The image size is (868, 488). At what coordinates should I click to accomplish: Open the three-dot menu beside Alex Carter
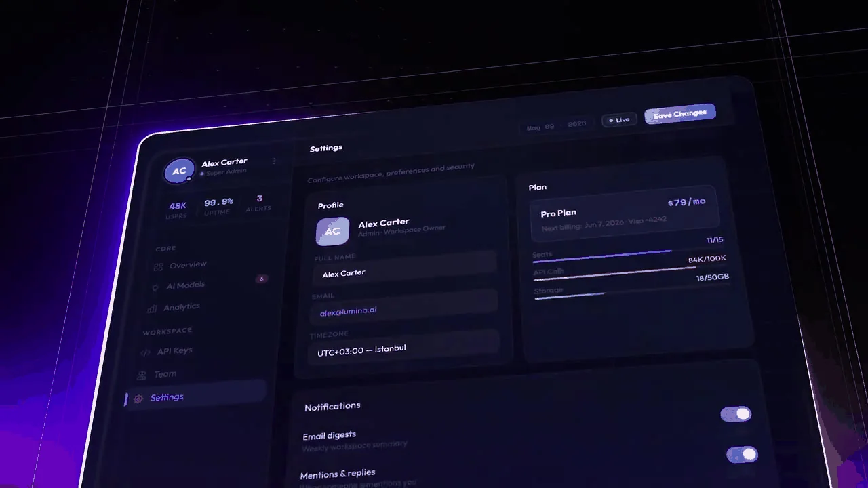[x=274, y=161]
